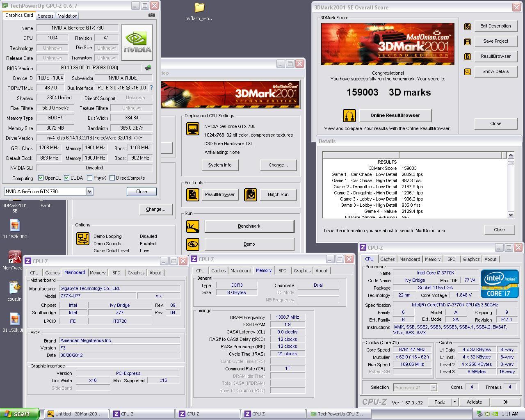Screen dimensions: 525x420
Task: Click the Intel Core i7 logo in CPU-Z
Action: coord(500,284)
